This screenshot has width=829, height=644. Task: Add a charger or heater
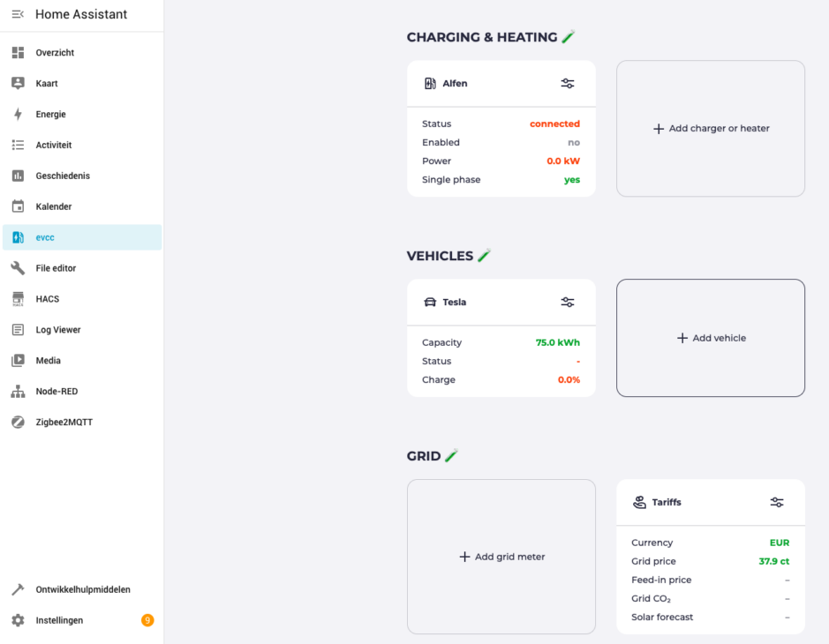711,129
